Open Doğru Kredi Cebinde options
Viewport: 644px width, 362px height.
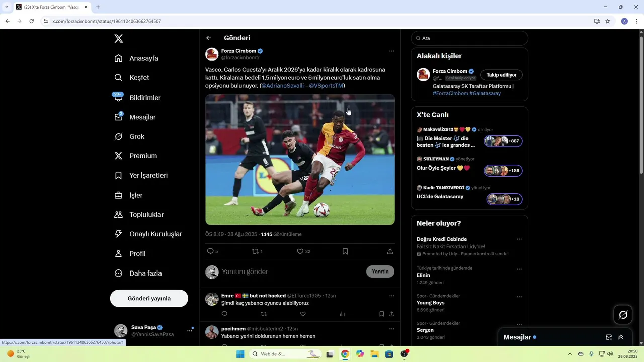[519, 239]
